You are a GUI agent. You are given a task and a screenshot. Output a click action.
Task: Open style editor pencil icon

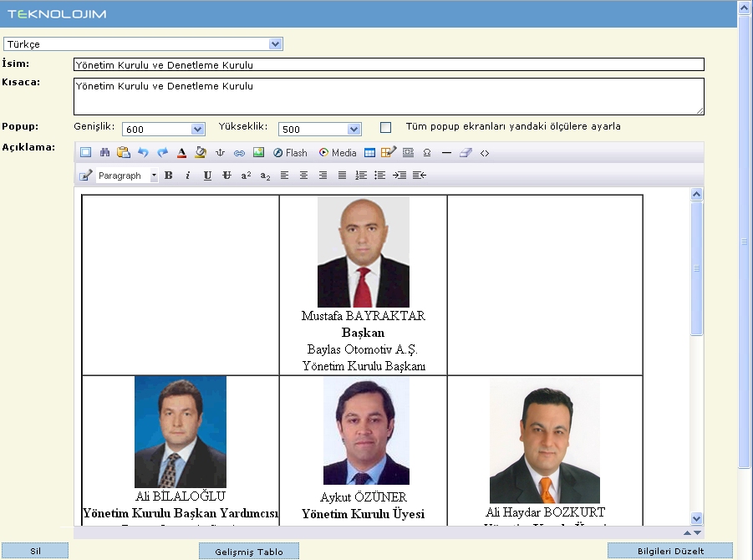(x=85, y=176)
